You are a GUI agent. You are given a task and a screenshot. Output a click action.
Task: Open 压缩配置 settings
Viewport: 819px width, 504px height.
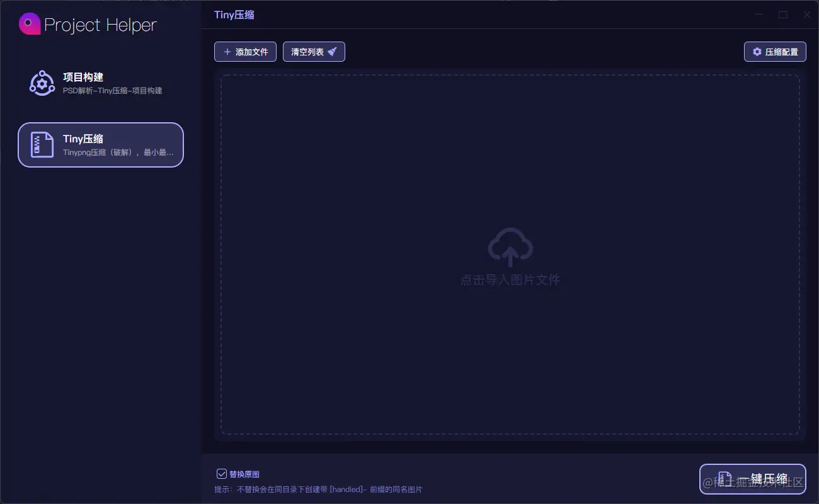click(775, 52)
